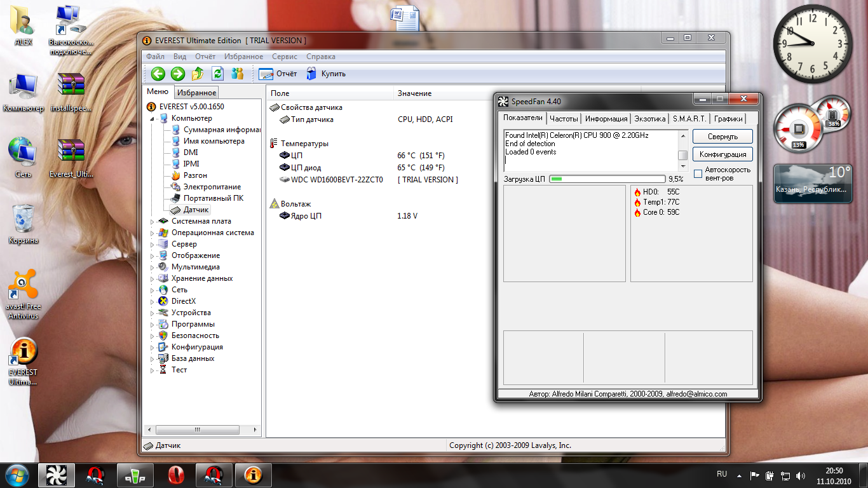868x488 pixels.
Task: Open the Справка menu
Action: [321, 57]
